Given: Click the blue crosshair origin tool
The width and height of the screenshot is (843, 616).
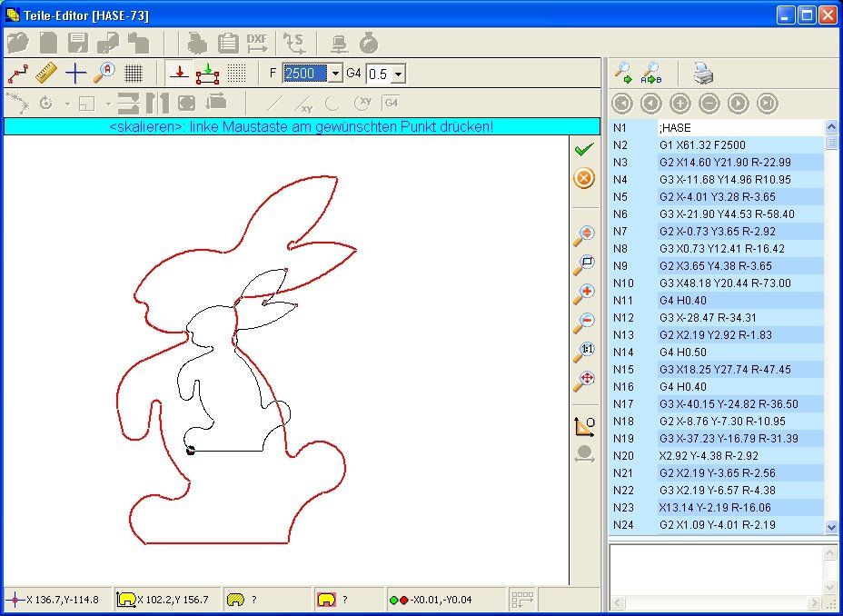Looking at the screenshot, I should pyautogui.click(x=75, y=73).
